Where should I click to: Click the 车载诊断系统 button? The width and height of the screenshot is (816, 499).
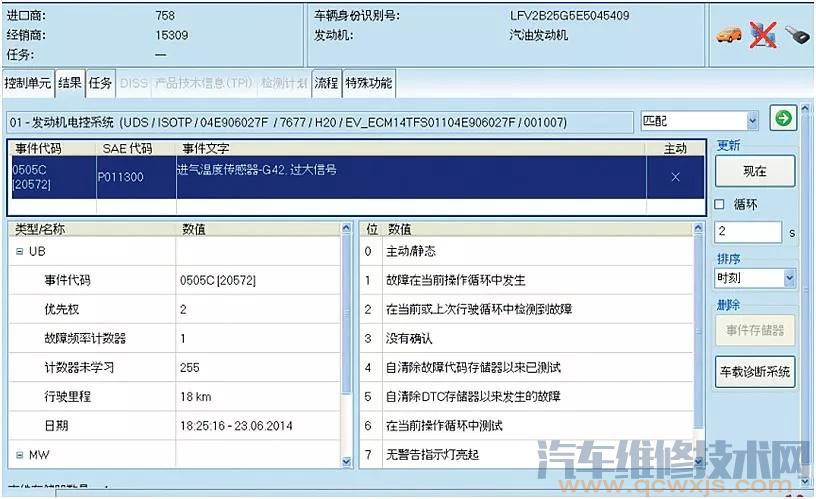755,372
